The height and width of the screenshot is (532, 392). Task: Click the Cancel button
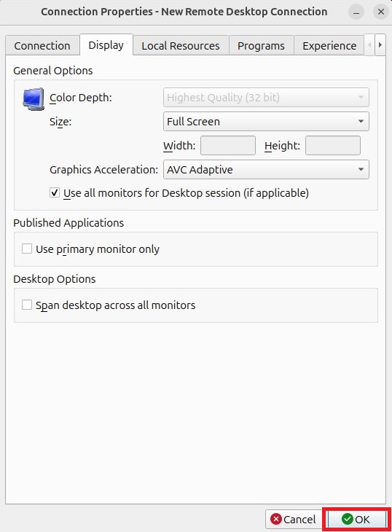[294, 519]
